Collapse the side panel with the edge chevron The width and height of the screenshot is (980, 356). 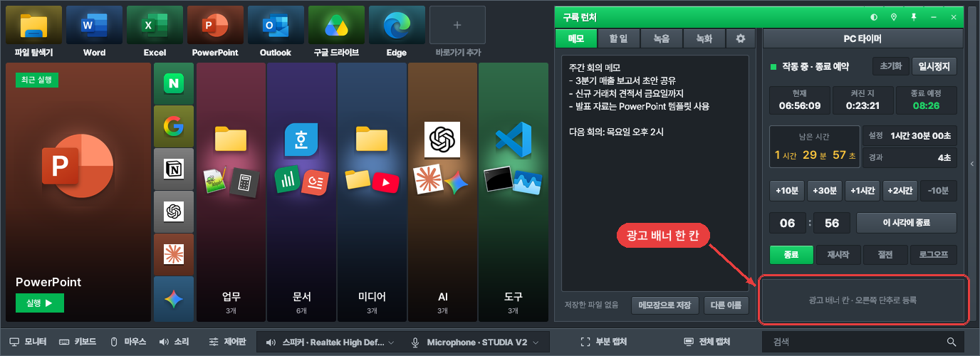coord(972,164)
